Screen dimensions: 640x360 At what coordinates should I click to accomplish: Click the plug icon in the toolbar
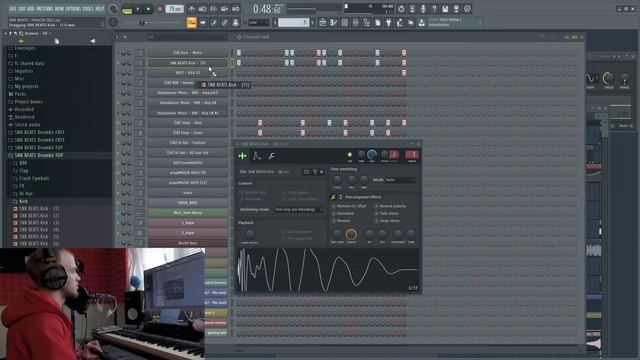click(x=389, y=23)
